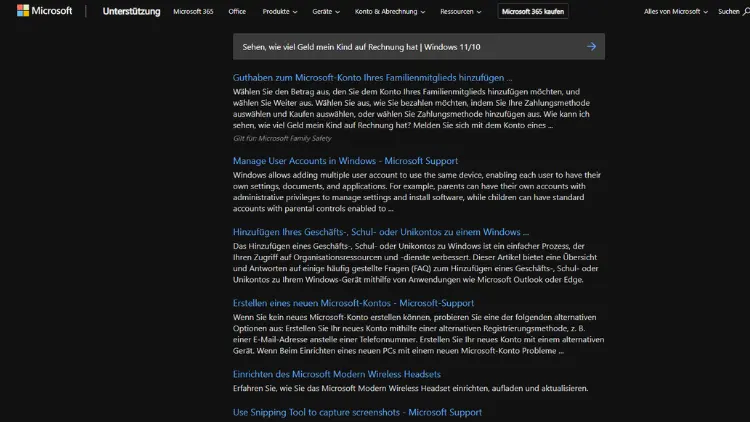Open Alles von Microsoft dropdown

(675, 11)
